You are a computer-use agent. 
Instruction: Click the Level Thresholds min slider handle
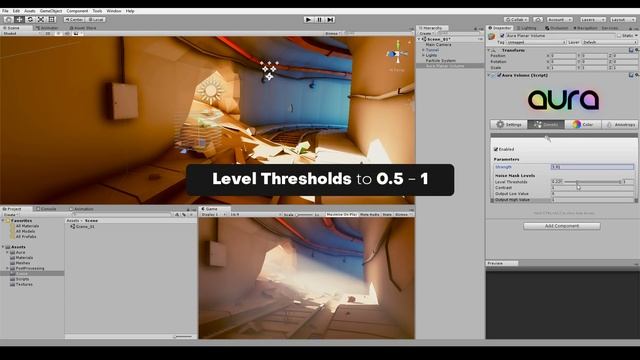pyautogui.click(x=577, y=182)
